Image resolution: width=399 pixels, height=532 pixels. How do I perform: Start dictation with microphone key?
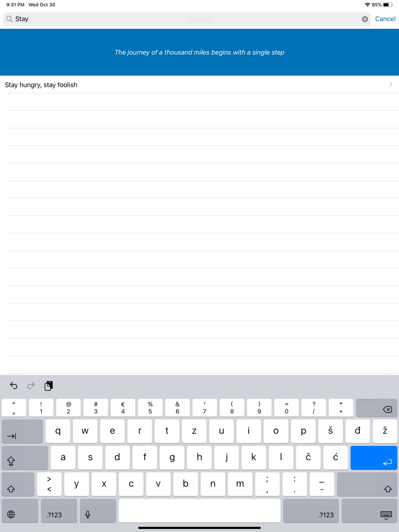click(98, 511)
